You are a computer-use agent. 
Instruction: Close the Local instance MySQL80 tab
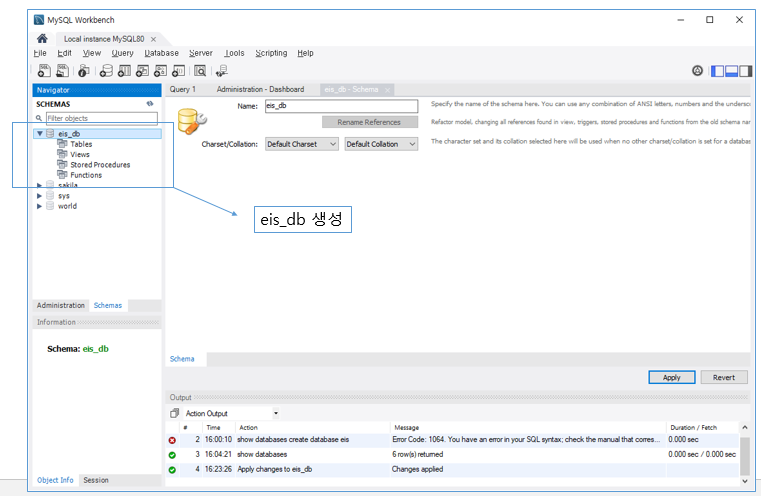tap(153, 39)
